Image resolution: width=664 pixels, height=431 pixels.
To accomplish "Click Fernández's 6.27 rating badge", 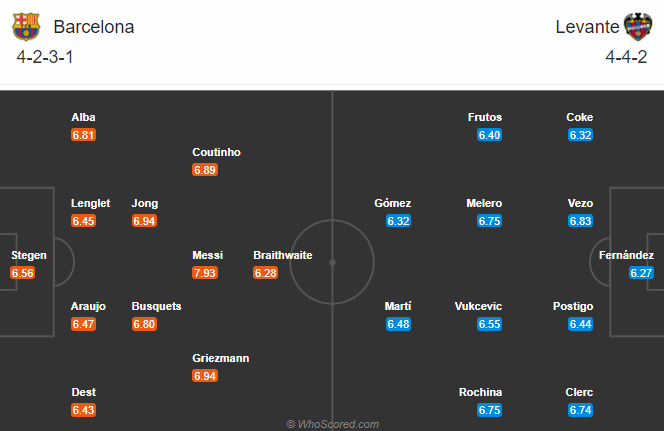I will tap(641, 273).
